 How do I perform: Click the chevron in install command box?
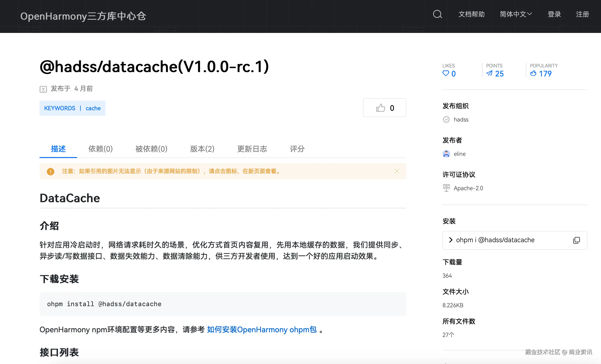tap(451, 240)
